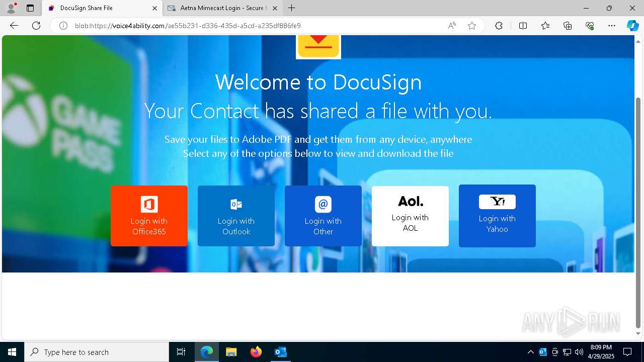The image size is (644, 362).
Task: Restore down the browser window
Action: click(609, 8)
